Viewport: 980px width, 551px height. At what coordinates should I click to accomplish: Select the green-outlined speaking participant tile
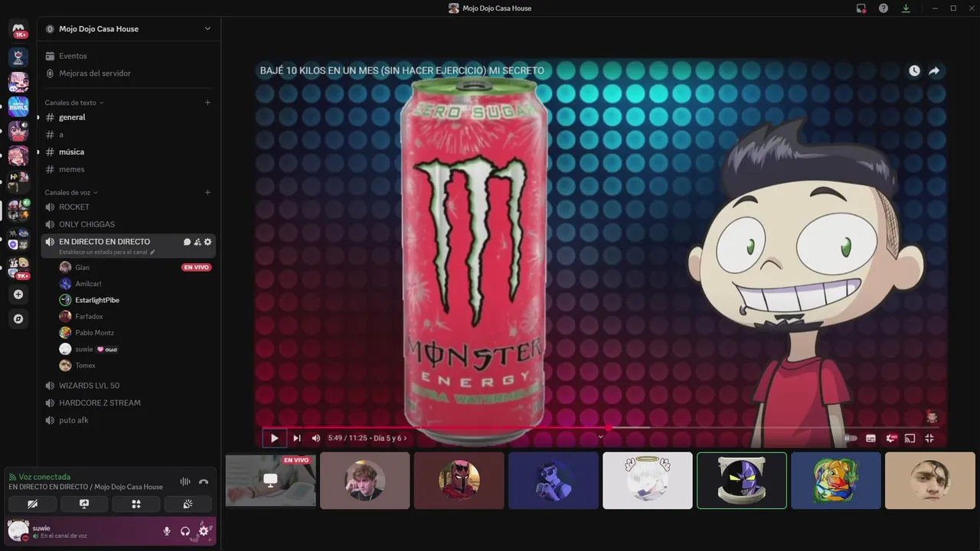[x=741, y=480]
